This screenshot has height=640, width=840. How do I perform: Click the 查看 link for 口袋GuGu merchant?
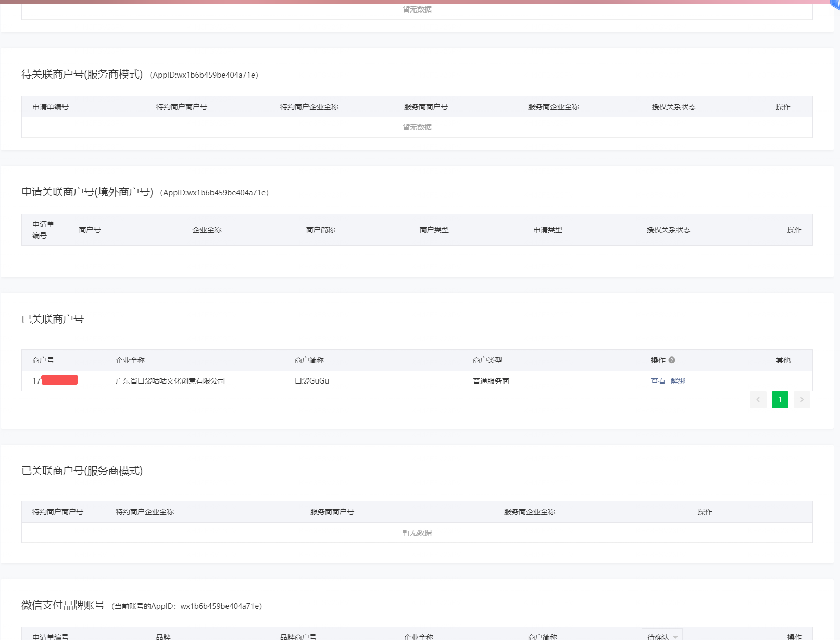tap(658, 381)
